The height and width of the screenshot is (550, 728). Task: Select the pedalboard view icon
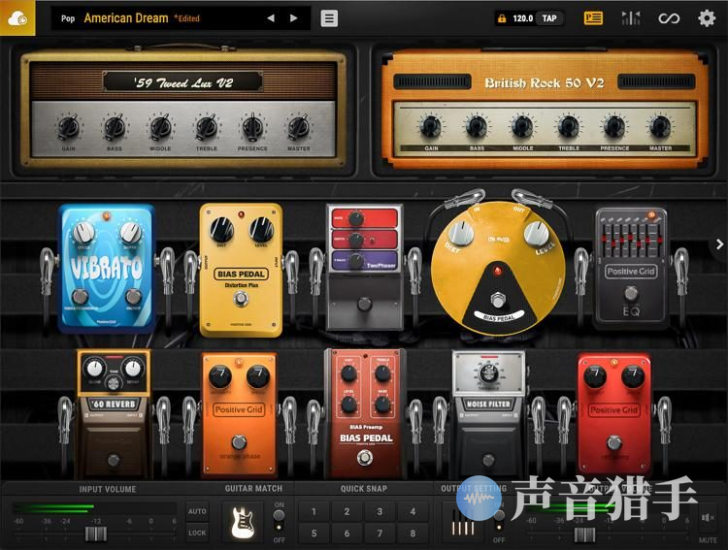593,18
